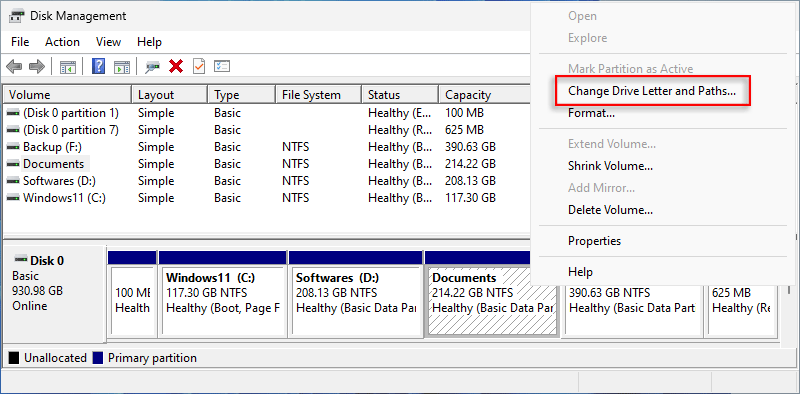The image size is (800, 394).
Task: Click the Properties checkmark page icon
Action: tap(199, 66)
